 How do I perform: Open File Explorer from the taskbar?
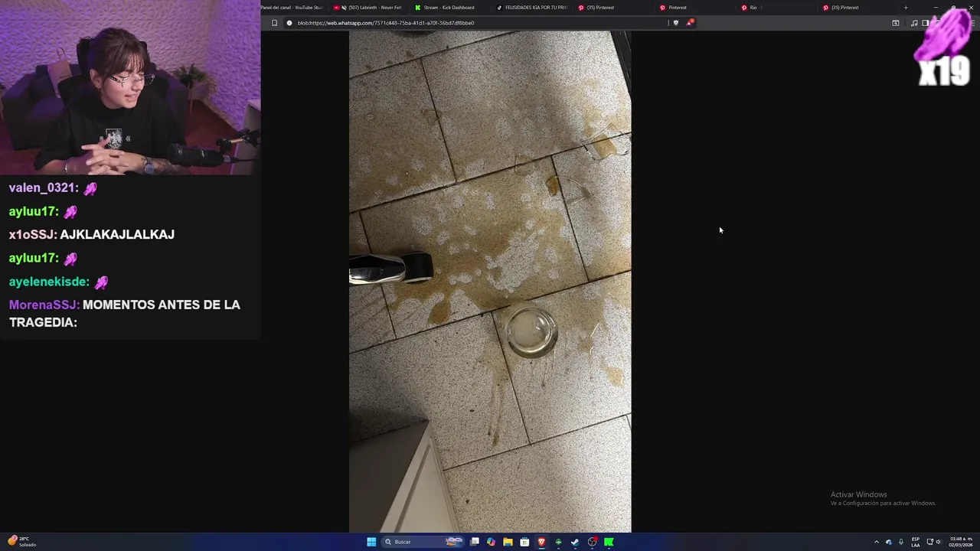pyautogui.click(x=508, y=542)
